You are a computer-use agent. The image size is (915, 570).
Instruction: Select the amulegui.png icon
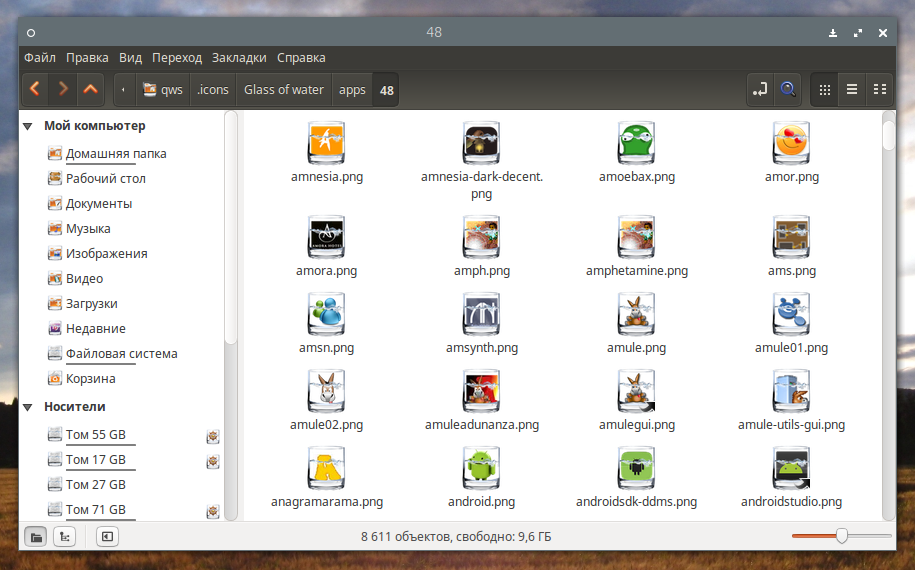[x=637, y=391]
